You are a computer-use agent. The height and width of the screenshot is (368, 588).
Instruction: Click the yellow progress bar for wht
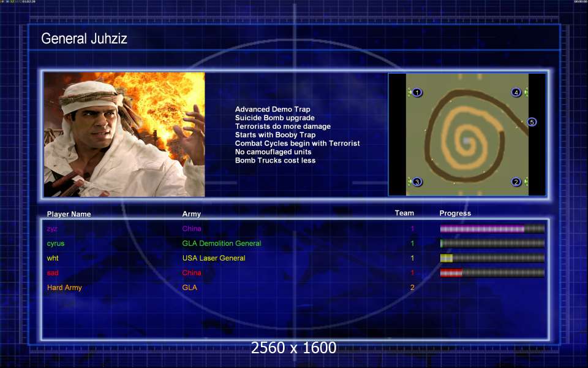(492, 258)
